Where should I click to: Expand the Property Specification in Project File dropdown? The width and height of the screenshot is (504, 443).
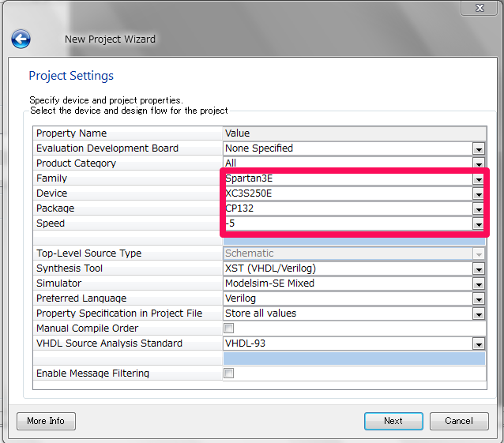(478, 313)
